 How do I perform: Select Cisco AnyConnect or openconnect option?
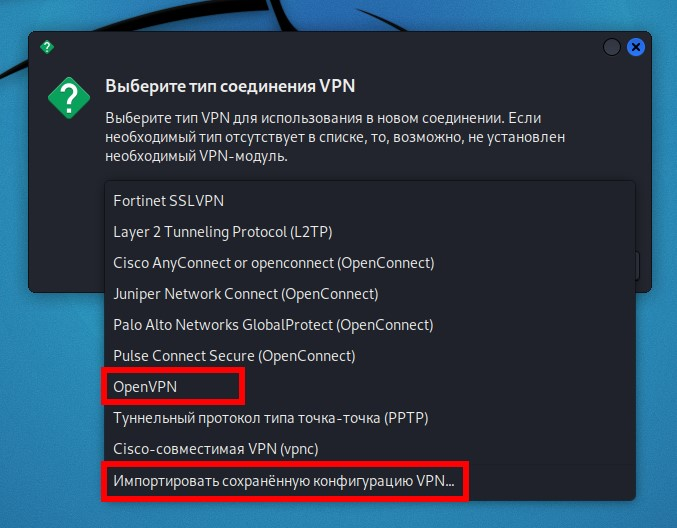[370, 263]
